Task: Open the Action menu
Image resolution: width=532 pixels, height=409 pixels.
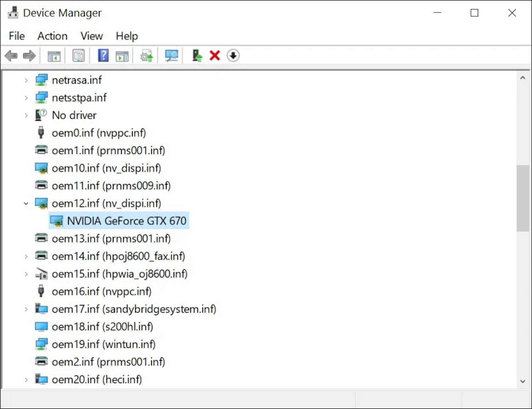Action: [52, 36]
